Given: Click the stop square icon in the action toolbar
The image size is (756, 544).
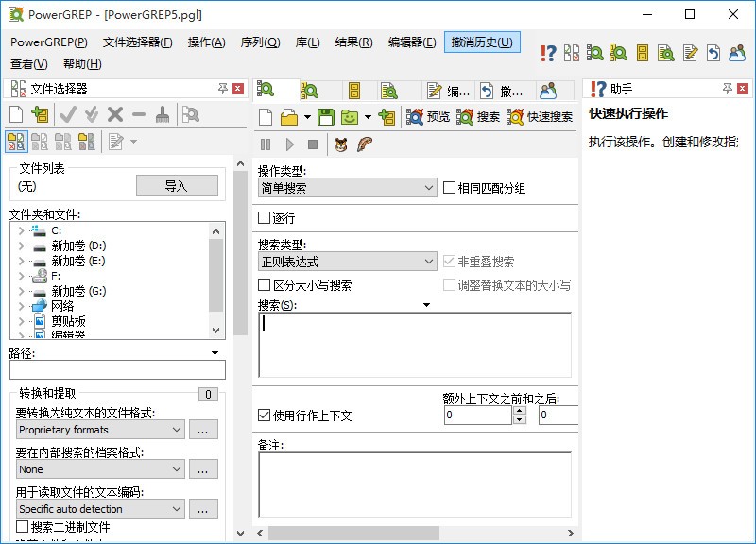Looking at the screenshot, I should 313,144.
